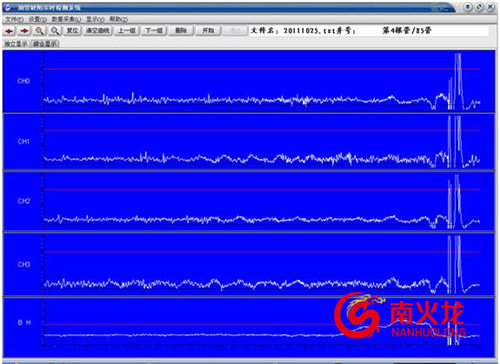
Task: Switch to the 独立显示 tab
Action: pyautogui.click(x=16, y=44)
